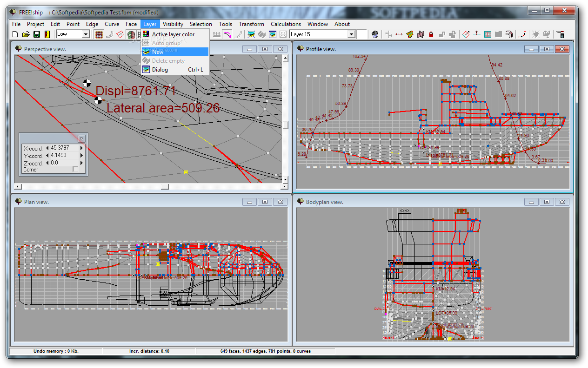Click the grey open padlock unlock icon
The image size is (588, 368).
point(442,34)
